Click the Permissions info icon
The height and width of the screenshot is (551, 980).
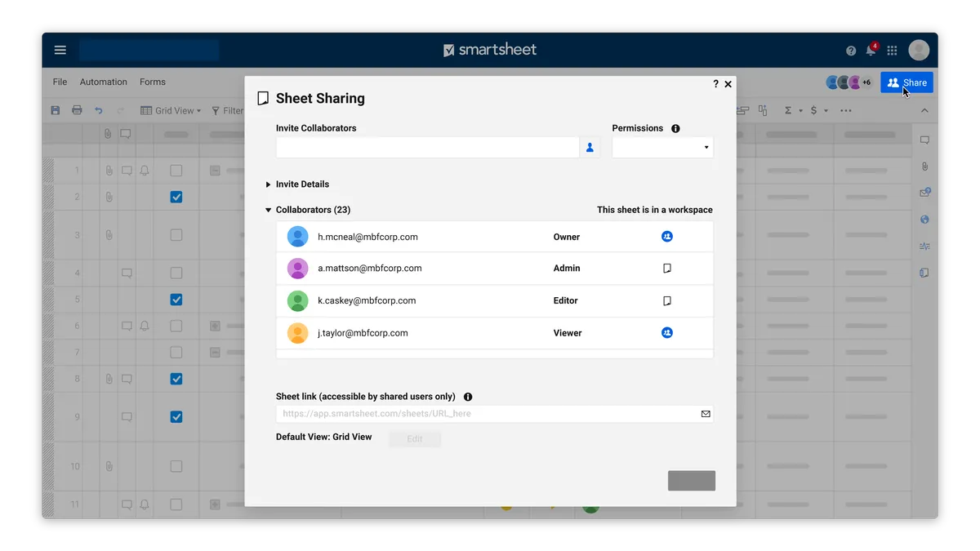[675, 128]
